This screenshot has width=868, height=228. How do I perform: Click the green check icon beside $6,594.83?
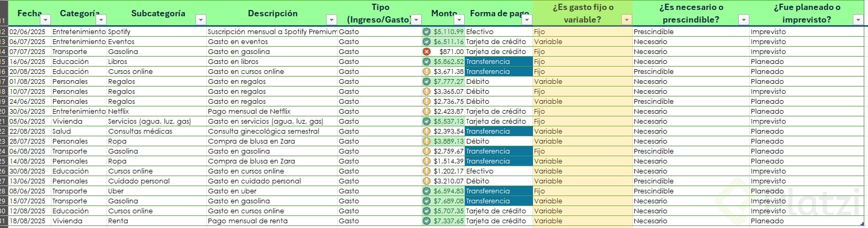pyautogui.click(x=426, y=191)
